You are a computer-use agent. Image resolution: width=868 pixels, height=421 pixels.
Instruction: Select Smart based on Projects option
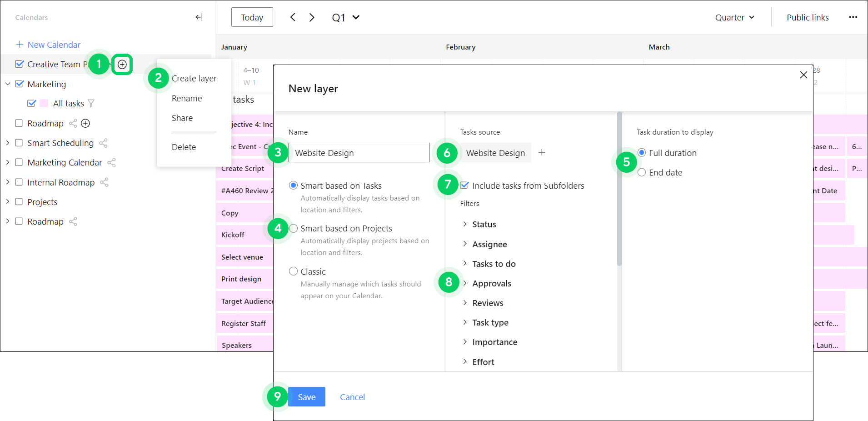(x=294, y=228)
